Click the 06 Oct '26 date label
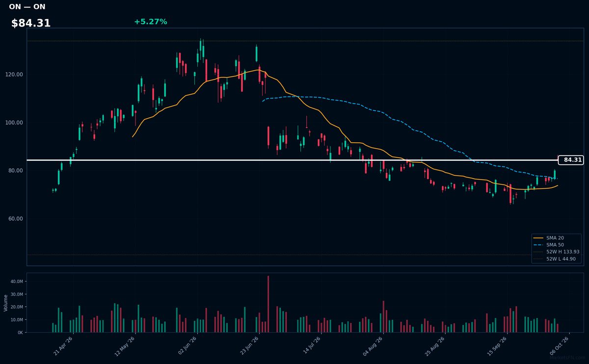This screenshot has height=364, width=589. pos(560,347)
